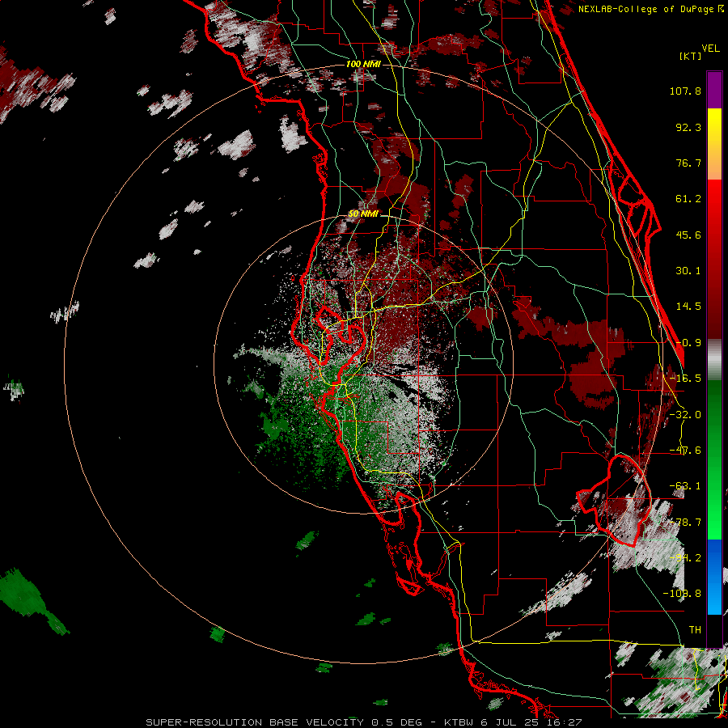Select the -32.0 velocity scale value
The width and height of the screenshot is (728, 728).
pos(685,415)
